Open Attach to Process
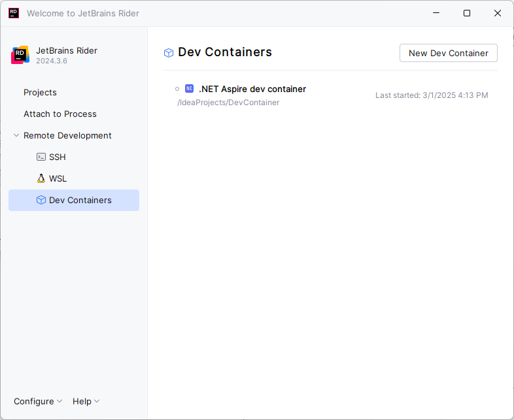This screenshot has height=420, width=514. (60, 114)
